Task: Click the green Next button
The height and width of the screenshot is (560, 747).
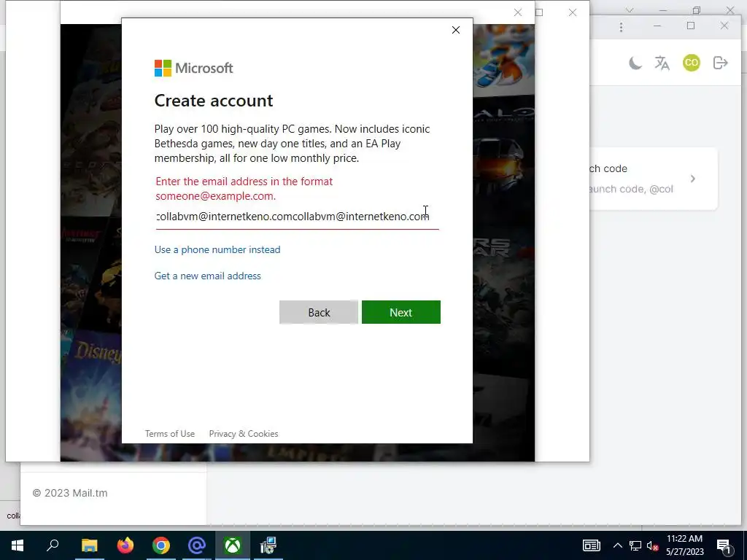Action: [x=401, y=312]
